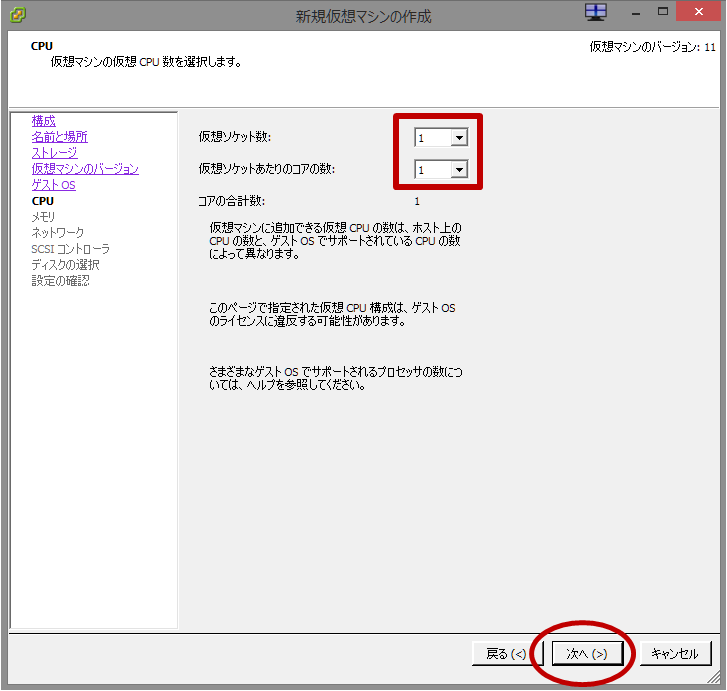Screen dimensions: 727x691
Task: Open the 仮想ソケットあたりのコアの数 dropdown arrow
Action: (x=459, y=169)
